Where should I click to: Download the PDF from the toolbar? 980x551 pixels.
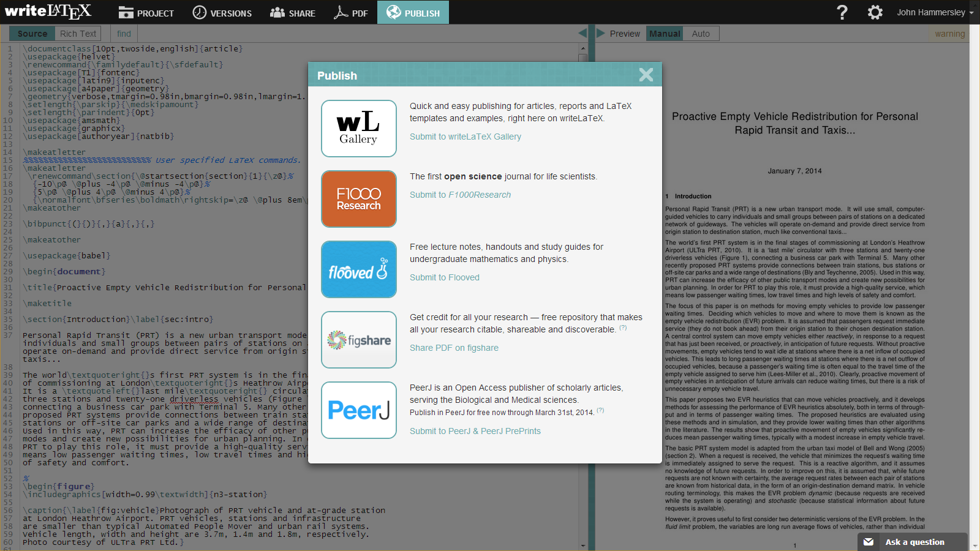[x=350, y=13]
